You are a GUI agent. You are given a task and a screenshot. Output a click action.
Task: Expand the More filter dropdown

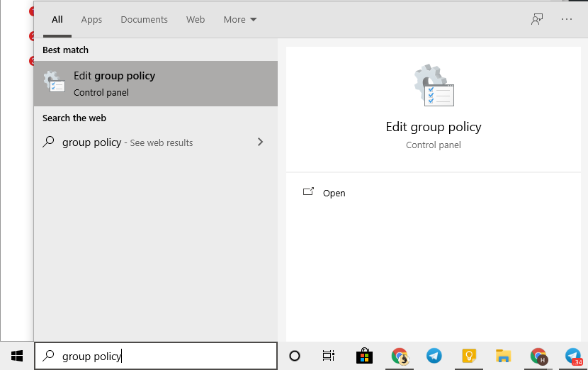pyautogui.click(x=240, y=20)
